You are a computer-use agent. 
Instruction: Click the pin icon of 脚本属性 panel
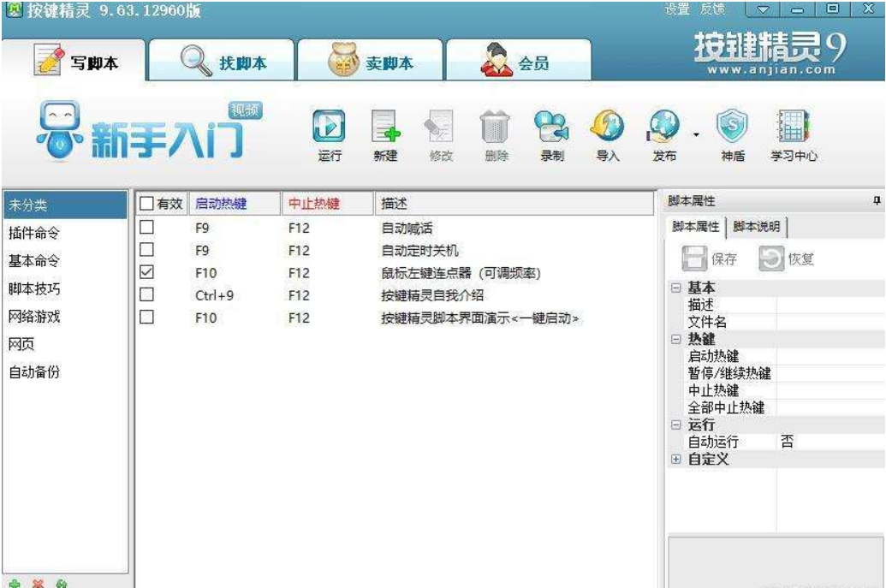pos(877,200)
